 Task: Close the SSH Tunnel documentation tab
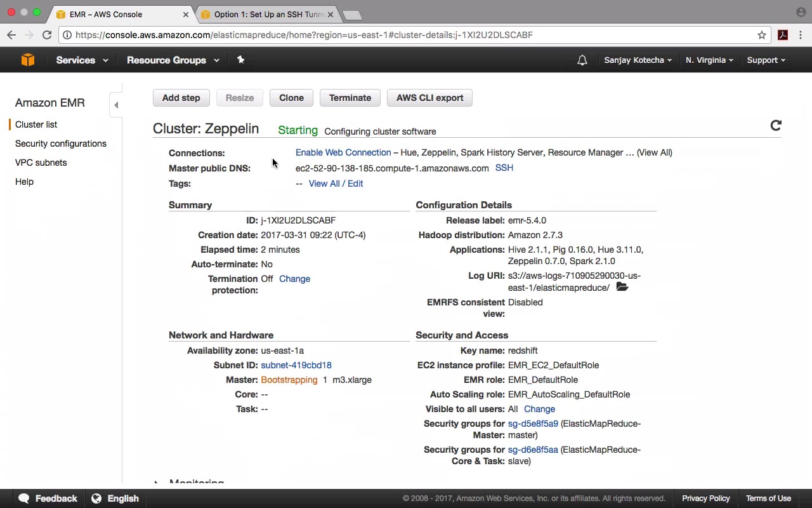coord(330,14)
